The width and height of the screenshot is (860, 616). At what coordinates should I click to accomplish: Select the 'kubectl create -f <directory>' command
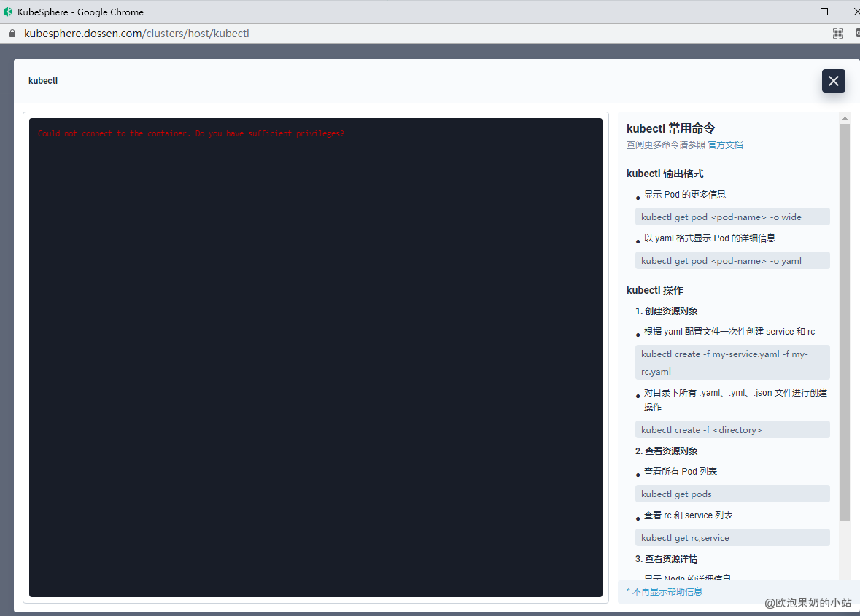732,429
